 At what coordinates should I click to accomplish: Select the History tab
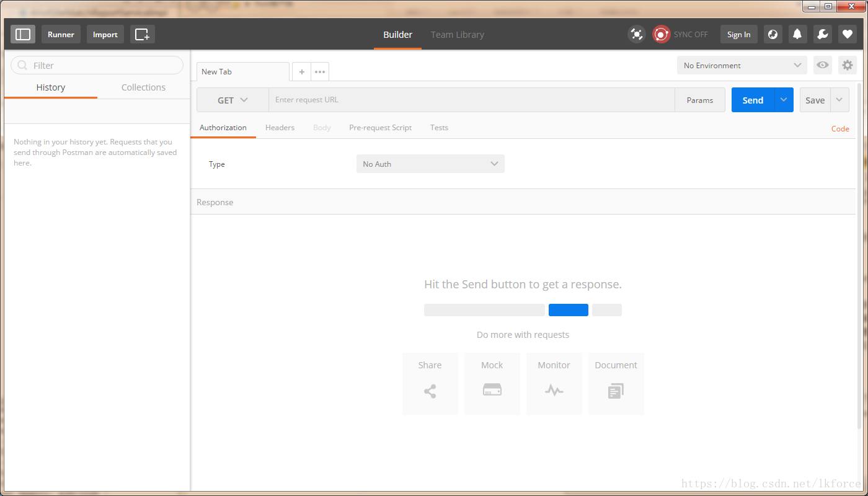[x=51, y=87]
